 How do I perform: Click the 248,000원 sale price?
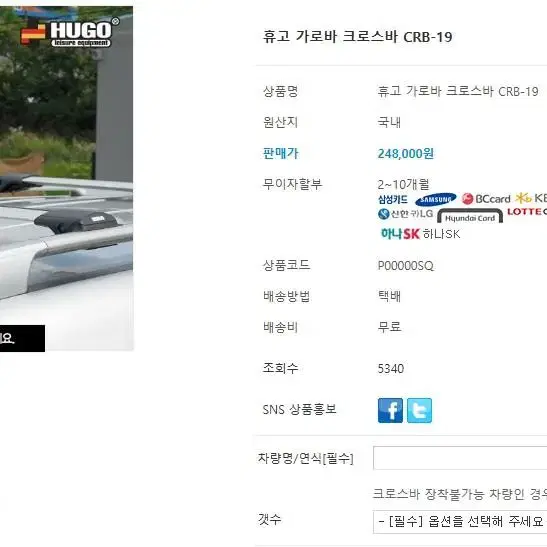(x=406, y=153)
